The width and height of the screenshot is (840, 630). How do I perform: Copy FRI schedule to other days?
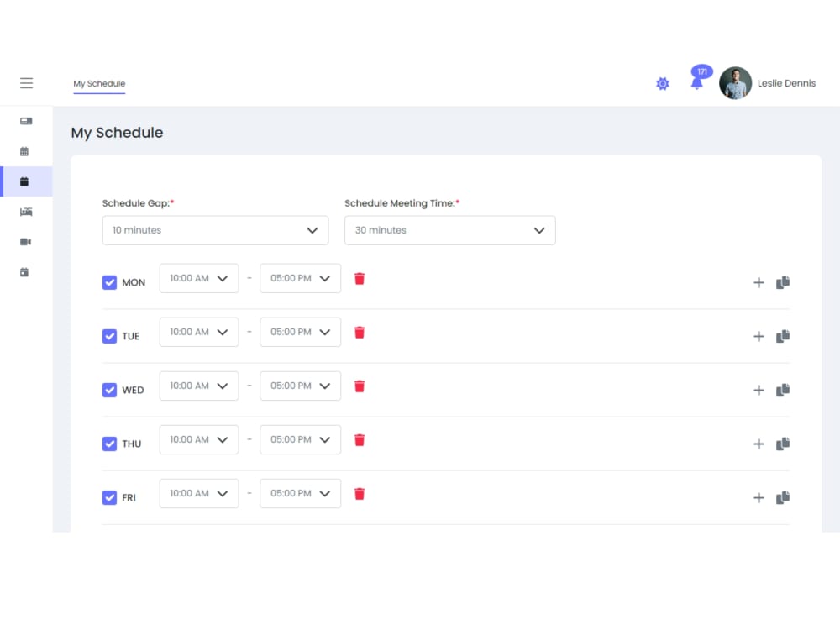coord(783,497)
